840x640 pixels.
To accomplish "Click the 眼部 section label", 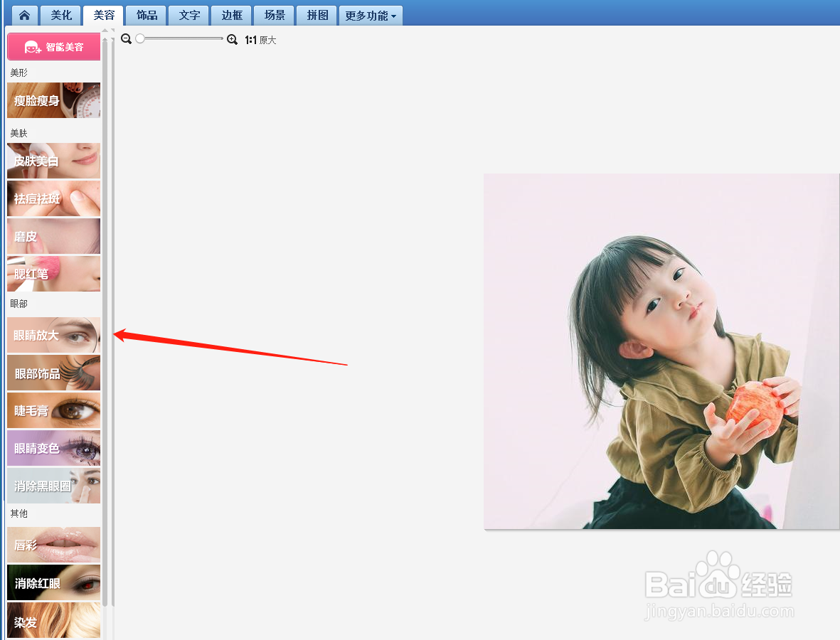I will pyautogui.click(x=18, y=304).
